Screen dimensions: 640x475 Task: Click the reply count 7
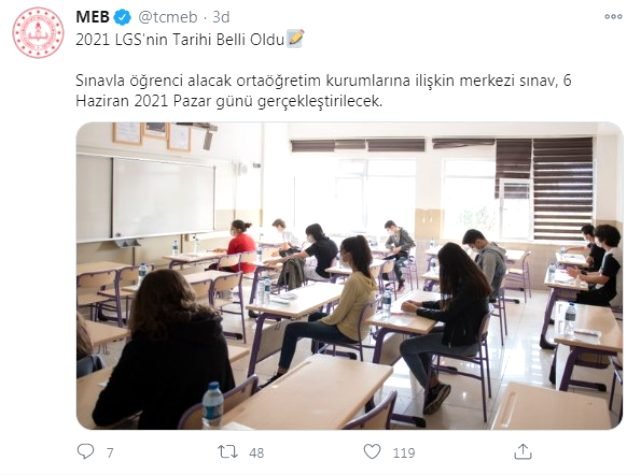coord(110,453)
